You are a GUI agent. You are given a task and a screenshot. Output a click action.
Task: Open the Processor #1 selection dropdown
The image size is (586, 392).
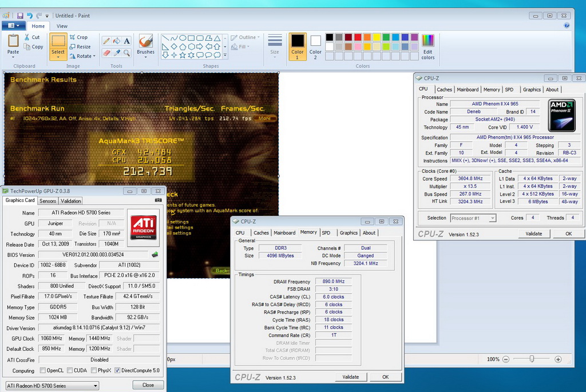pos(473,218)
